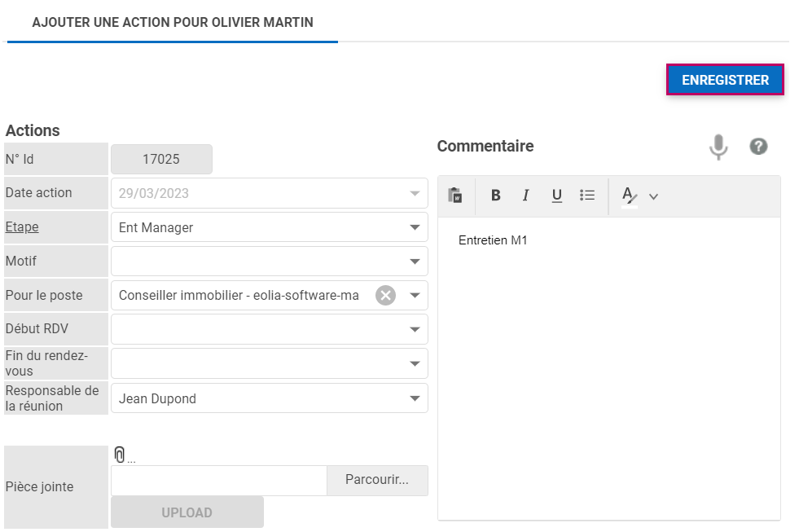Screen dimensions: 799x532
Task: Expand the Responsable de la réunion dropdown
Action: 415,398
